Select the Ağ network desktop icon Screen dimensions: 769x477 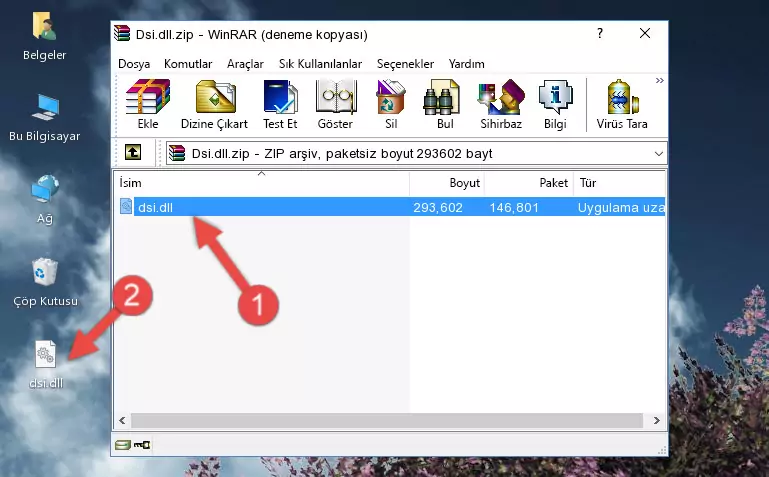[45, 200]
